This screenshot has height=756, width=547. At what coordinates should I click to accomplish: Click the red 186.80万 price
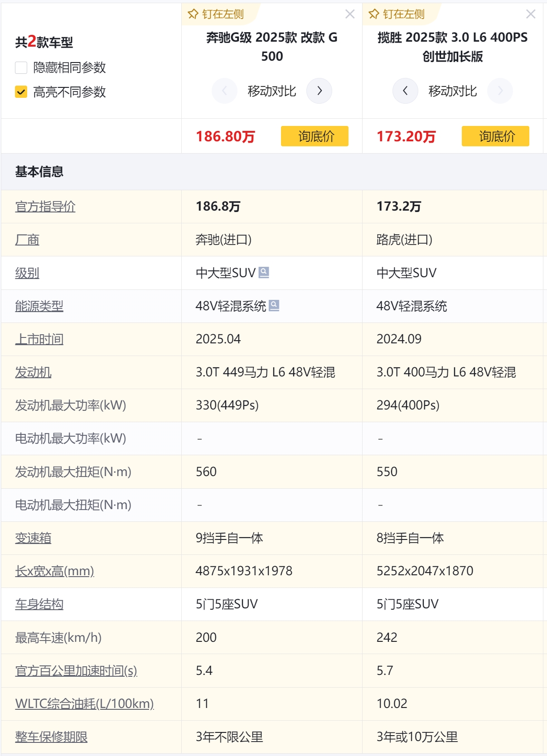225,136
